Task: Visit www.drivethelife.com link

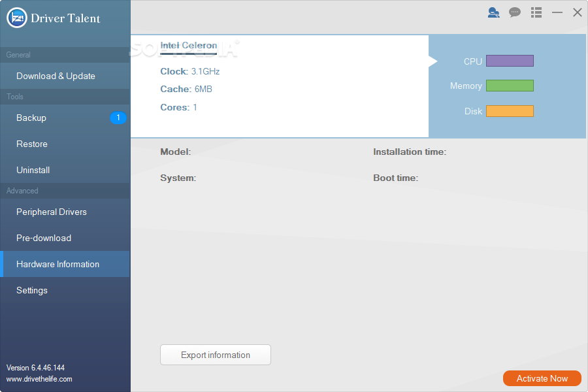Action: point(39,379)
